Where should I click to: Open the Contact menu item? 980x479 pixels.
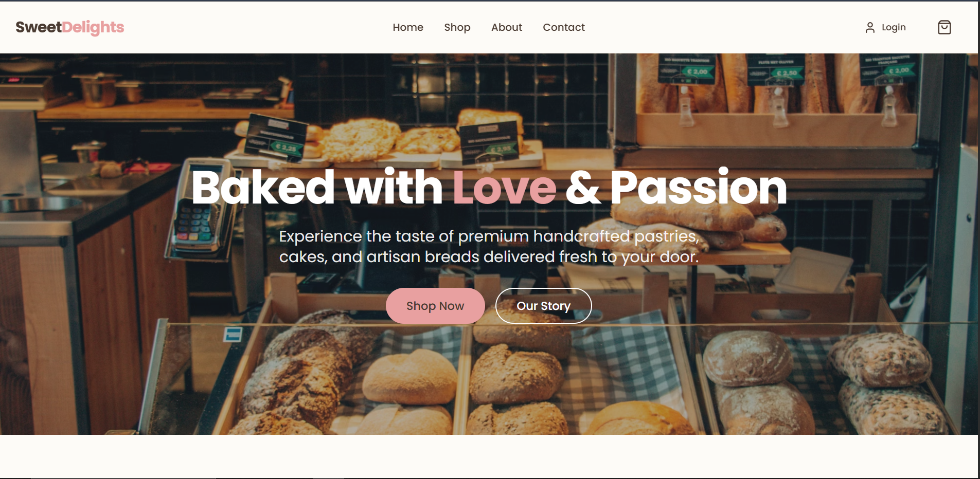564,27
